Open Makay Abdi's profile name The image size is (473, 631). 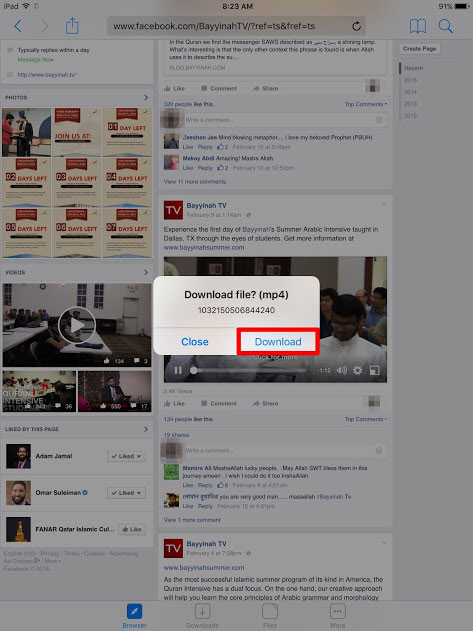click(199, 158)
